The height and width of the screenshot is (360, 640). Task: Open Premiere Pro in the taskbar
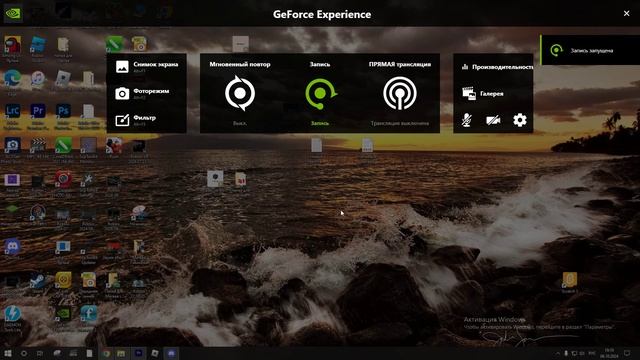point(138,353)
